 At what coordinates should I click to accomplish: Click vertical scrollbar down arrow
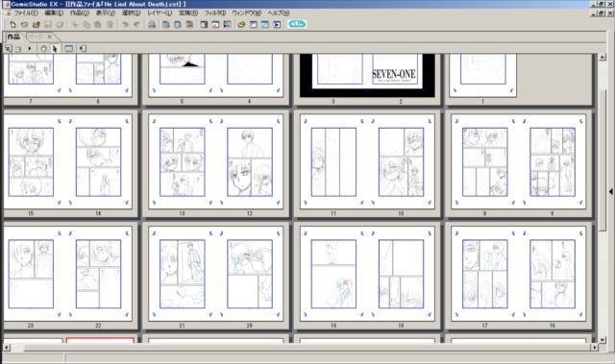coord(603,340)
